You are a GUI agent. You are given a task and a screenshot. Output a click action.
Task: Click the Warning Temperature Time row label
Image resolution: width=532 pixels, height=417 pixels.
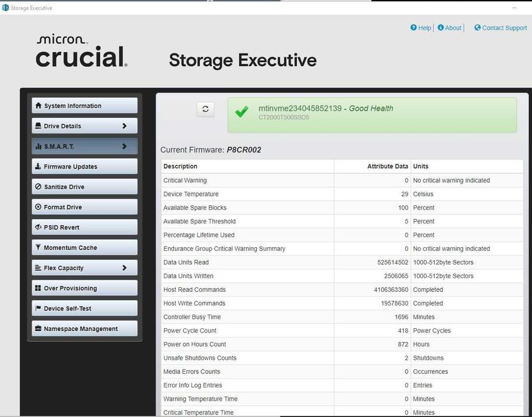200,399
